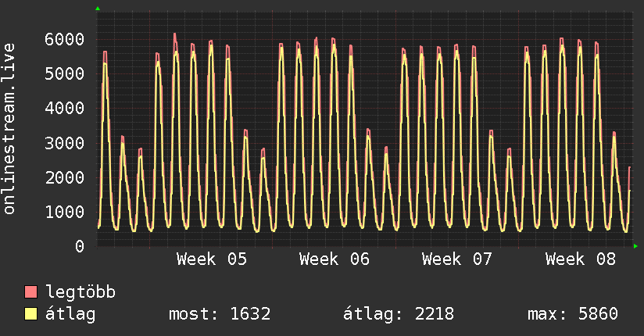
Task: Click the 6000 y-axis value
Action: coord(64,39)
